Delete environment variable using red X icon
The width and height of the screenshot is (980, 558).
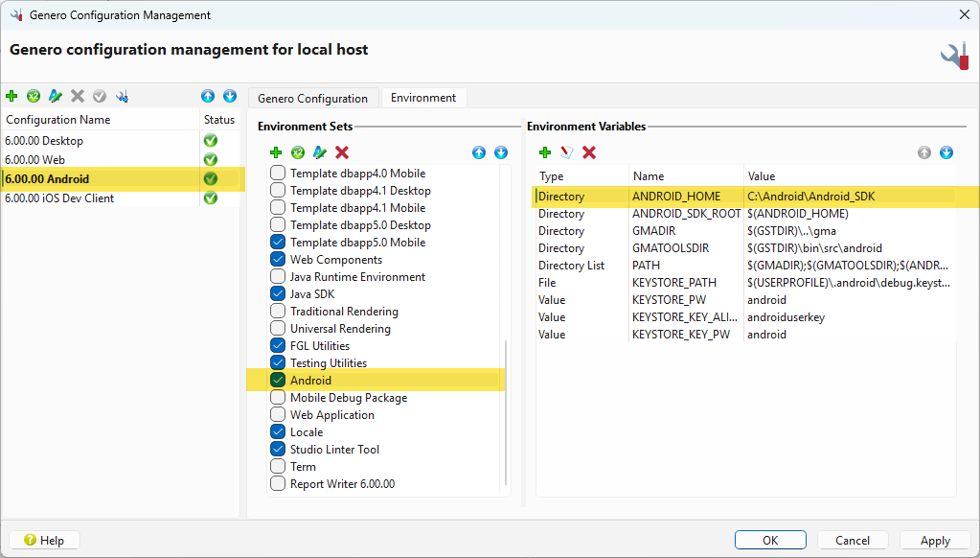pyautogui.click(x=589, y=152)
